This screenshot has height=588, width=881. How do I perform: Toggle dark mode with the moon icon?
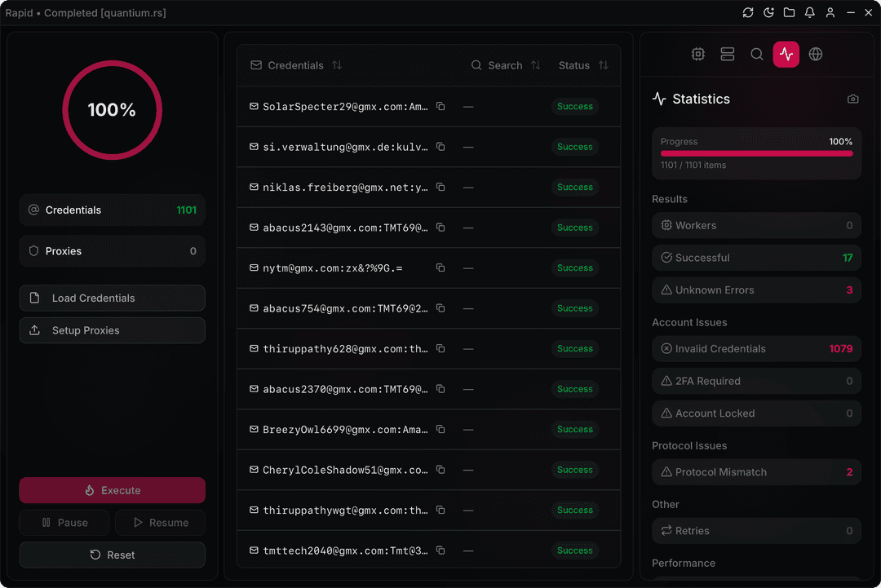click(768, 12)
